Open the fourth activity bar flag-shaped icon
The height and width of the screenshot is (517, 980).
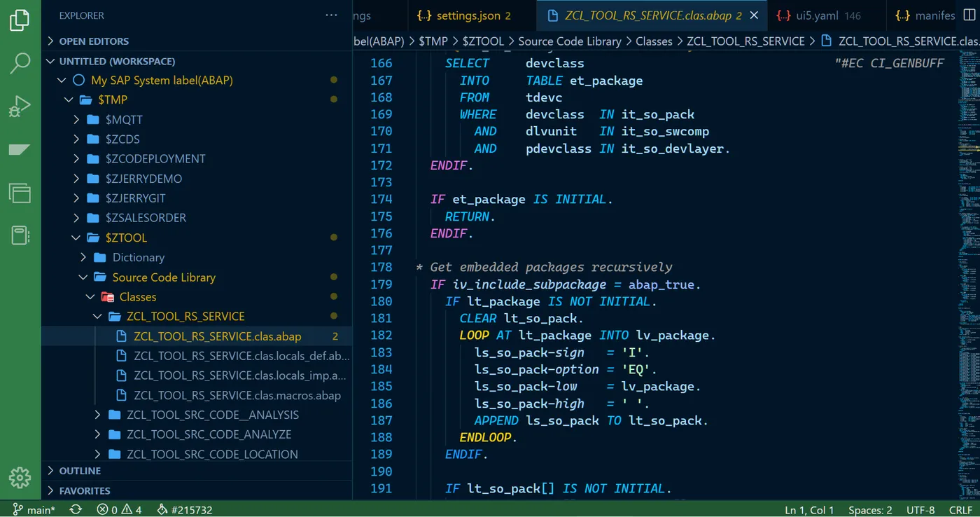pos(20,149)
